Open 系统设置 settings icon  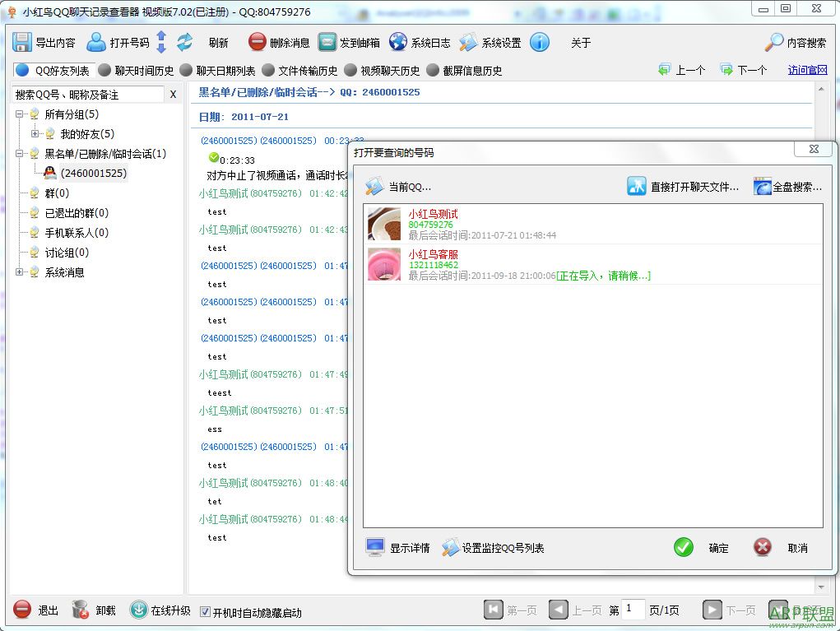coord(468,42)
